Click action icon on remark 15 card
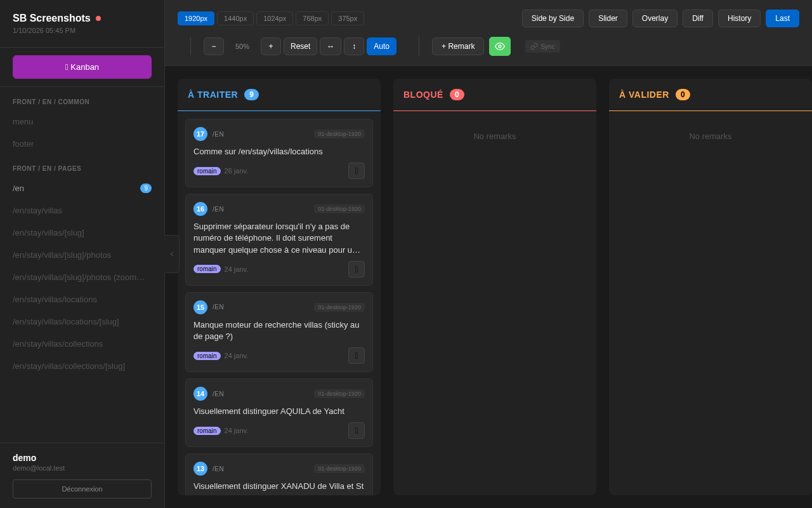812x508 pixels. pyautogui.click(x=357, y=356)
